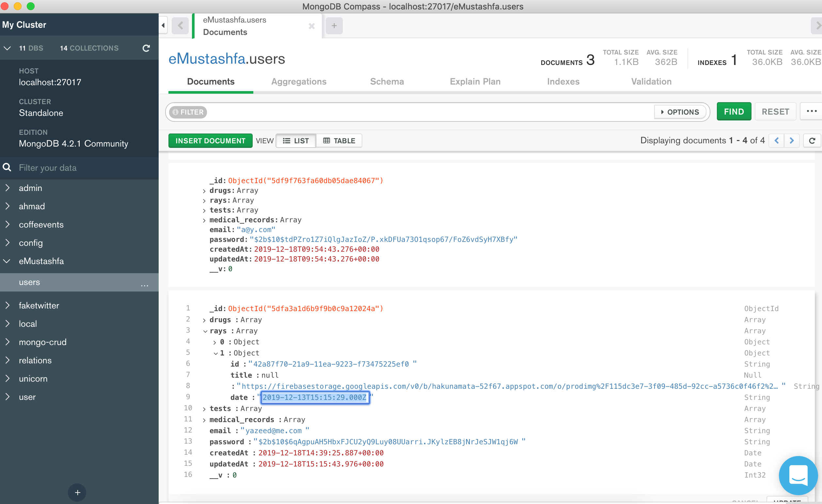Click the yazeed@me.com email value
This screenshot has height=504, width=822.
273,431
